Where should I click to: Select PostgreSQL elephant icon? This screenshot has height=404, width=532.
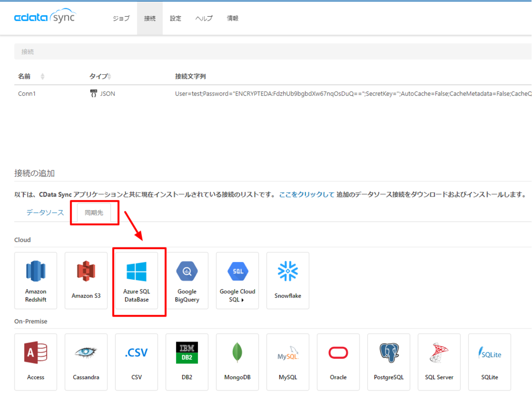tap(389, 353)
